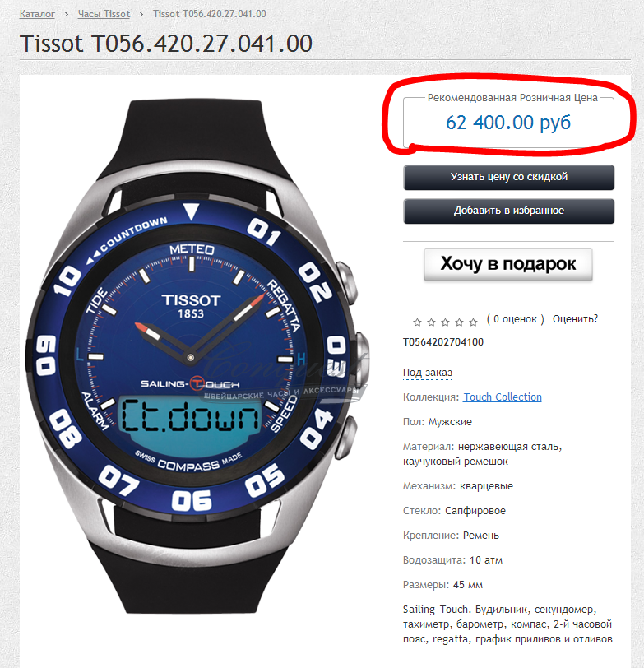The image size is (644, 668).
Task: Expand the Под заказ availability hint
Action: 428,373
